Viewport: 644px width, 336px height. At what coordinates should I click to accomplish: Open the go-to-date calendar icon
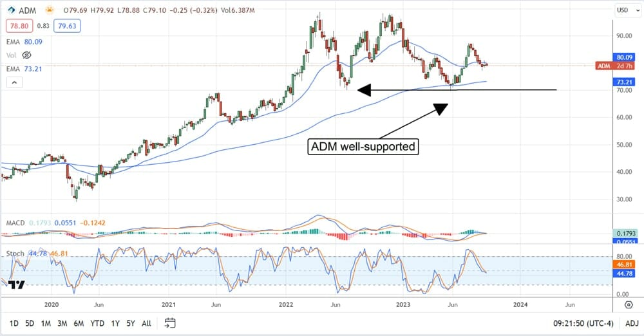click(x=170, y=322)
